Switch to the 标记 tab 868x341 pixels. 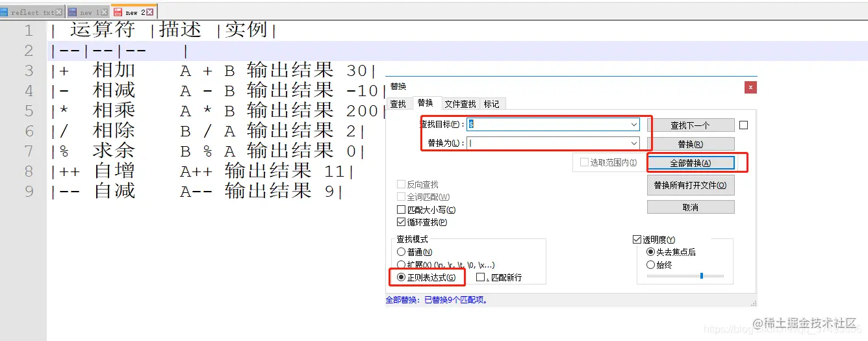pos(492,104)
